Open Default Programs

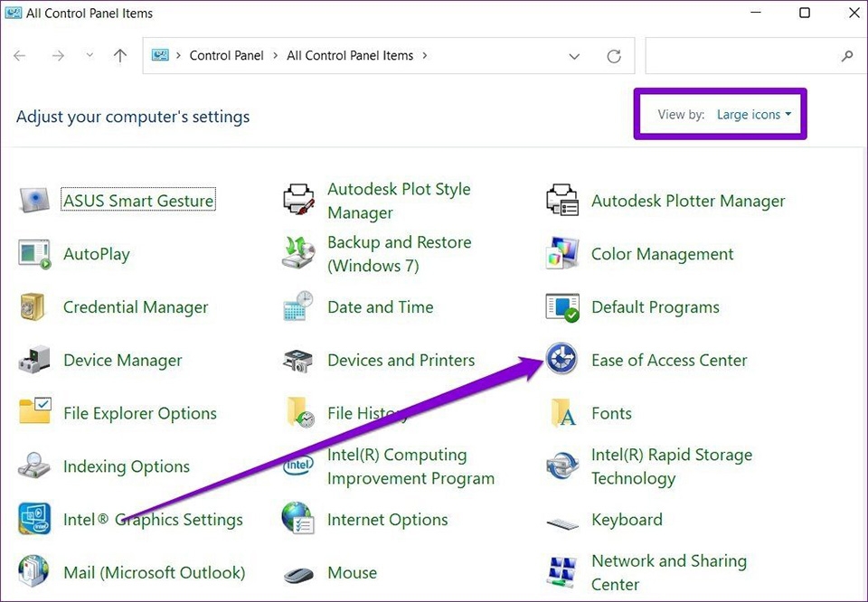[655, 307]
